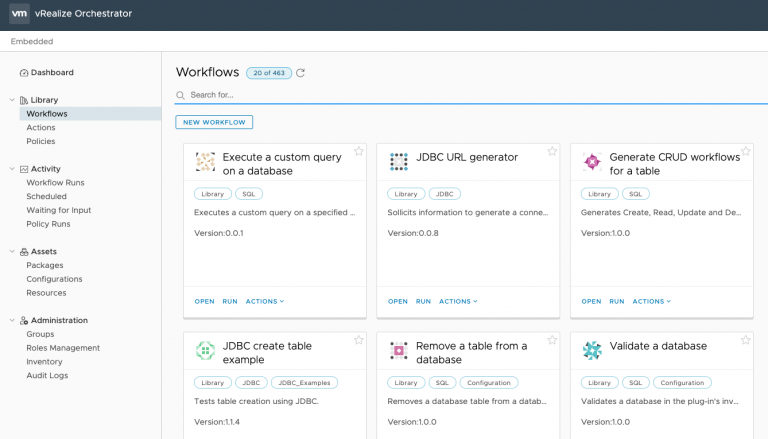Open Policy Runs page

pos(48,224)
